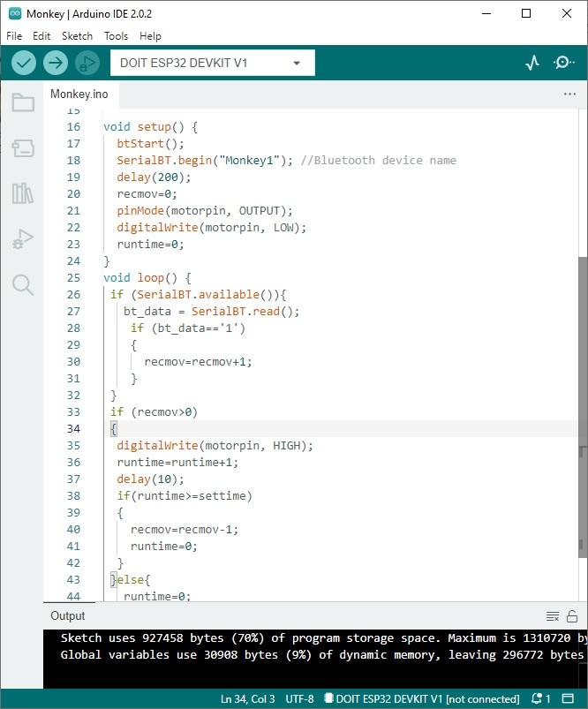Click the window title Monkey | Arduino IDE 2.0.2
This screenshot has height=709, width=588.
pyautogui.click(x=89, y=14)
